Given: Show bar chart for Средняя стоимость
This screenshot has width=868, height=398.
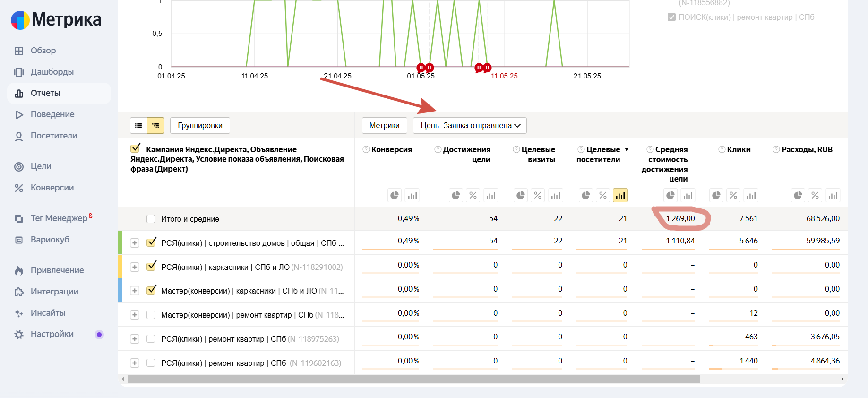Looking at the screenshot, I should click(x=688, y=195).
